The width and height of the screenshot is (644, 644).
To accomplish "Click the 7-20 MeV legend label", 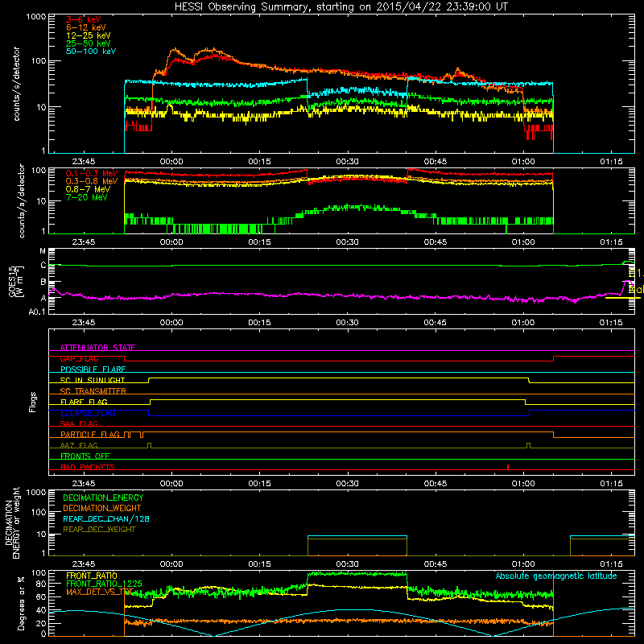I will 87,197.
